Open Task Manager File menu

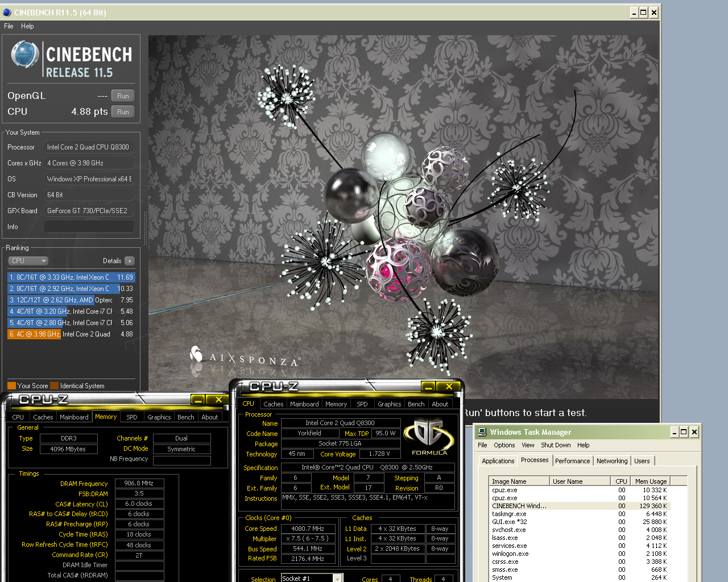pyautogui.click(x=482, y=445)
